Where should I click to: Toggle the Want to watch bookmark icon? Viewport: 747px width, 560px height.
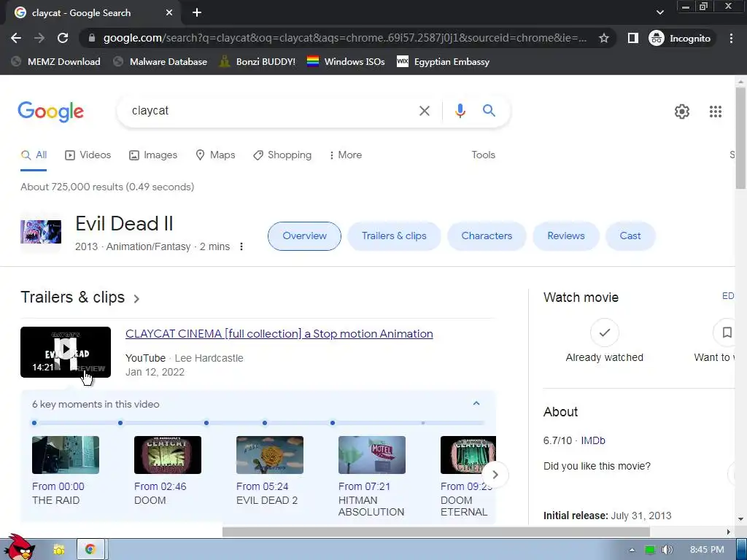point(726,332)
